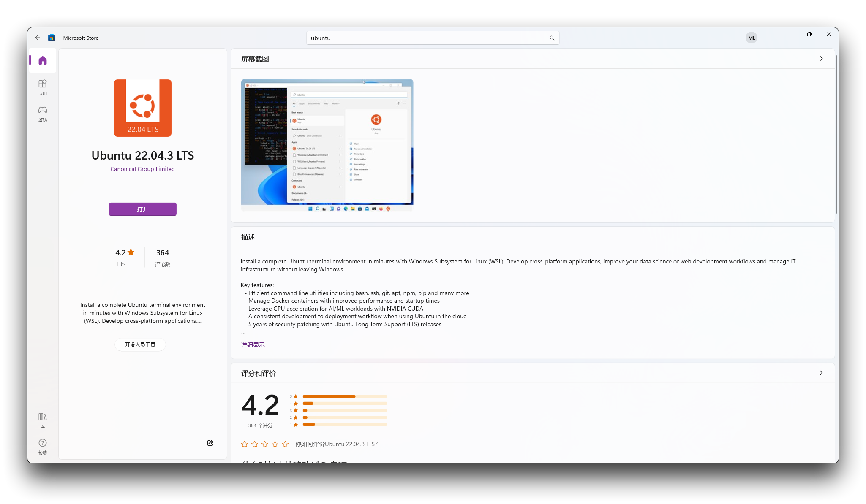Click the Microsoft Store logo icon
Image resolution: width=866 pixels, height=504 pixels.
pyautogui.click(x=52, y=38)
